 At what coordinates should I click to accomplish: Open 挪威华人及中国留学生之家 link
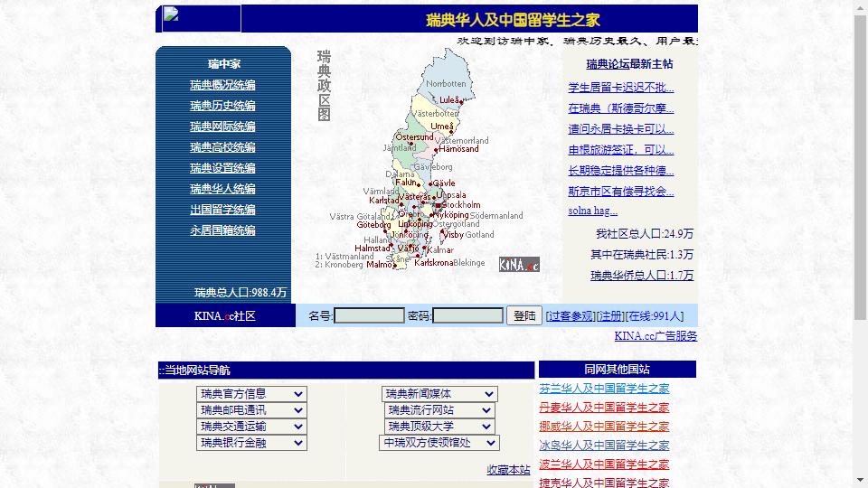604,427
